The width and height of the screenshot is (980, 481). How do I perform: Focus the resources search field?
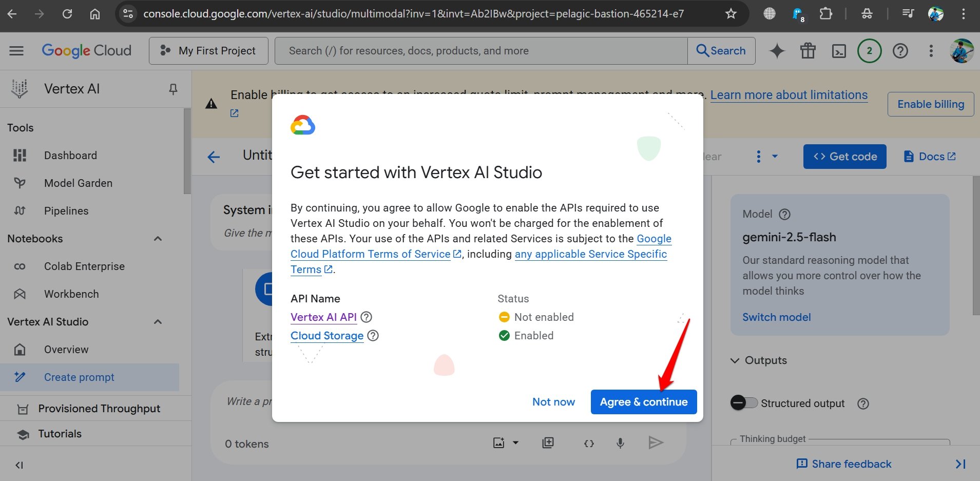pyautogui.click(x=481, y=51)
